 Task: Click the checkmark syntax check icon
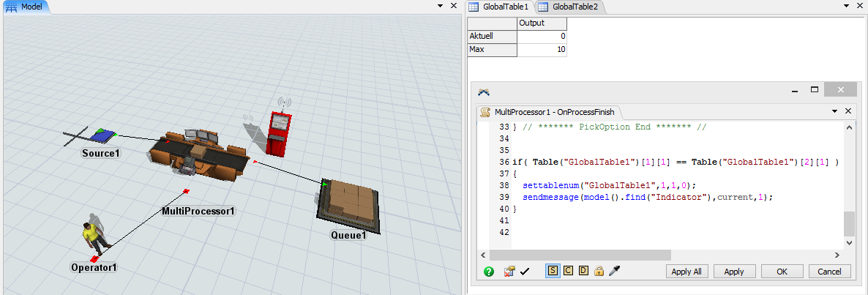525,272
